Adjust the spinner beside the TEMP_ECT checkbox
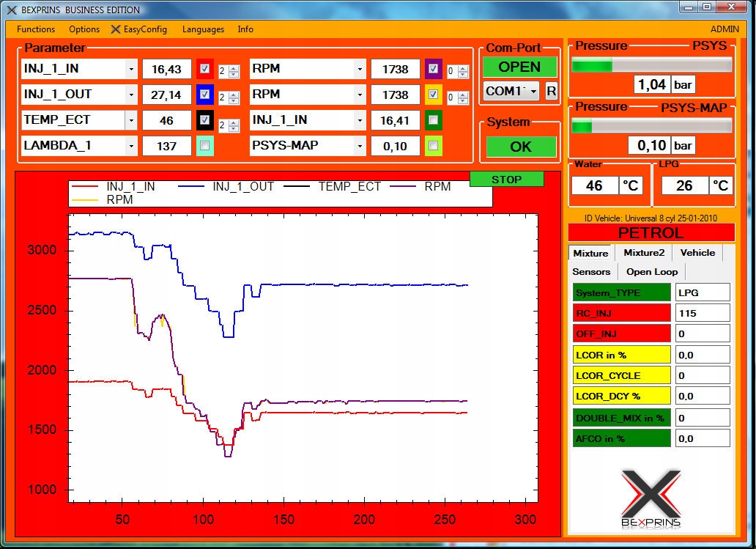The height and width of the screenshot is (549, 756). pyautogui.click(x=234, y=126)
